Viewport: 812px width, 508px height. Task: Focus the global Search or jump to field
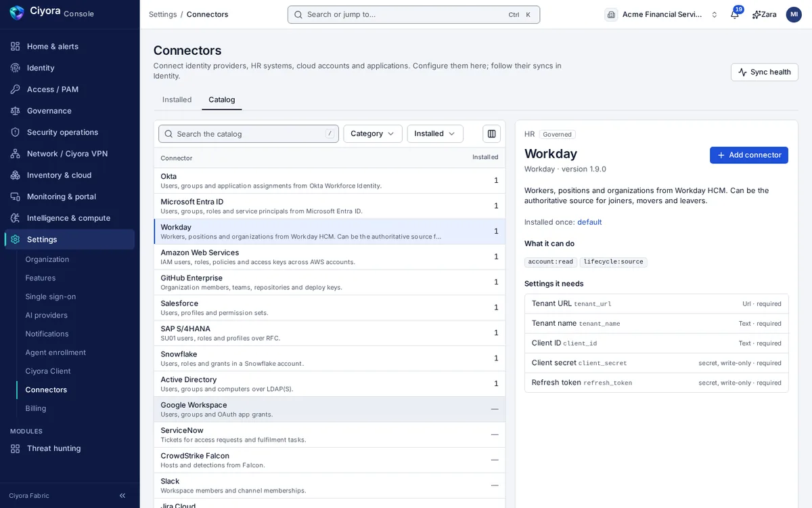[413, 14]
